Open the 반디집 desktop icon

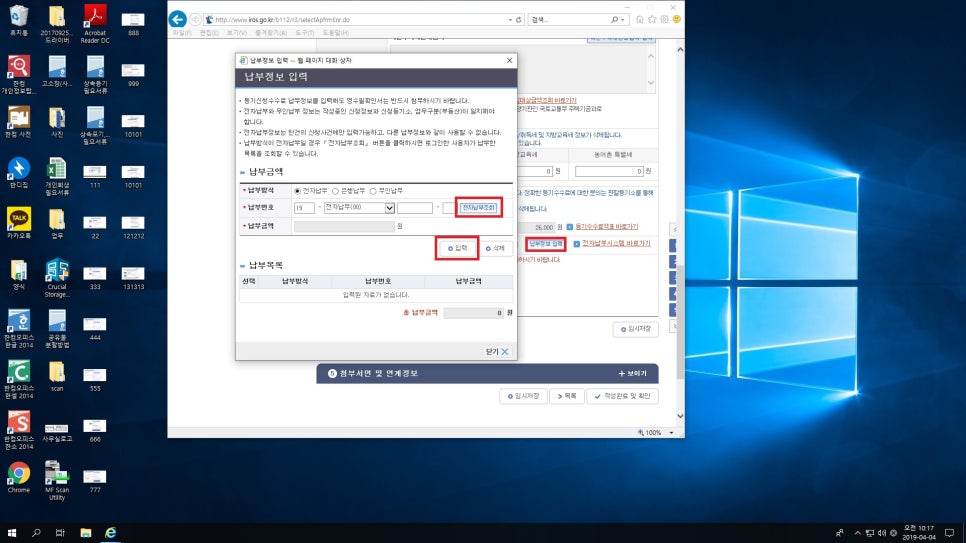pos(18,173)
